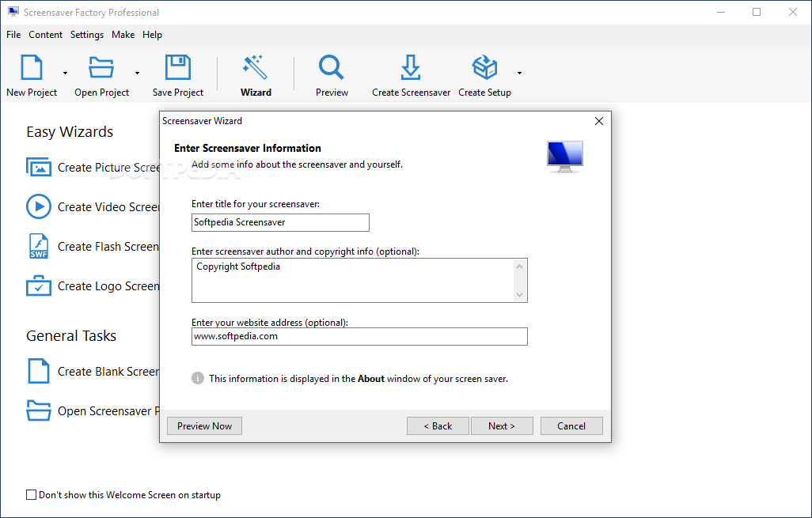Select the Open Screensaver Project task link
The height and width of the screenshot is (518, 812).
[x=108, y=411]
